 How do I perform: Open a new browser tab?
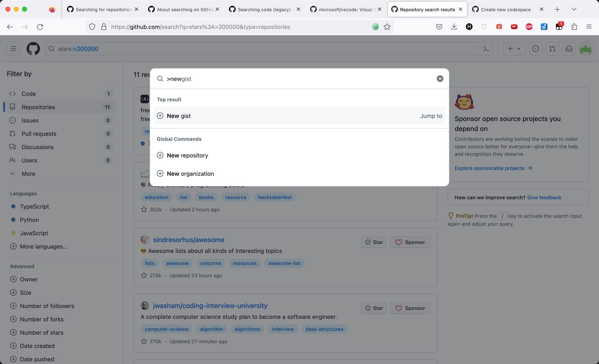tap(557, 9)
